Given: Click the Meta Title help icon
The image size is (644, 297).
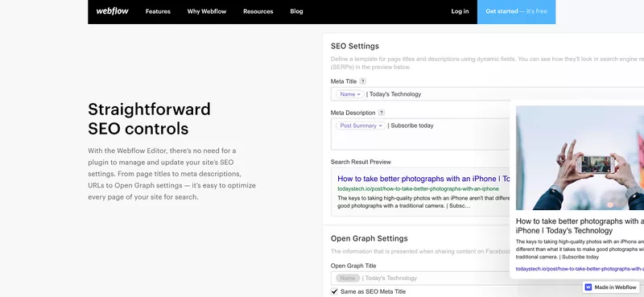Looking at the screenshot, I should point(363,81).
